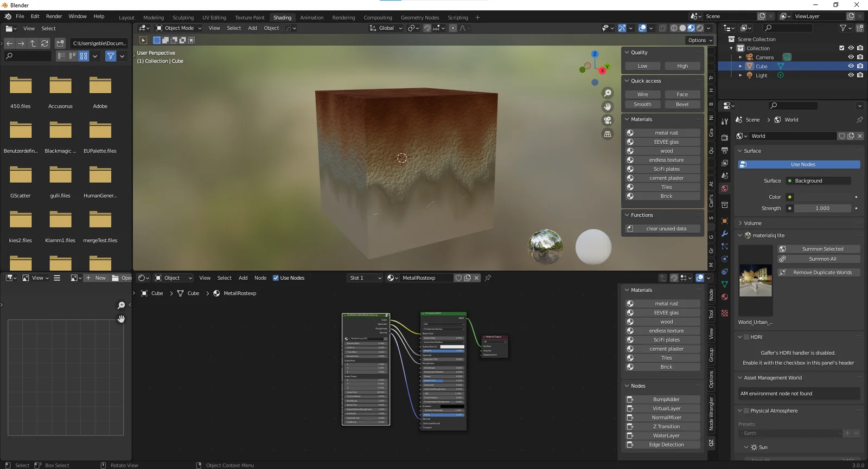This screenshot has width=868, height=469.
Task: Click the Z axis on navigation gizmo
Action: point(595,54)
